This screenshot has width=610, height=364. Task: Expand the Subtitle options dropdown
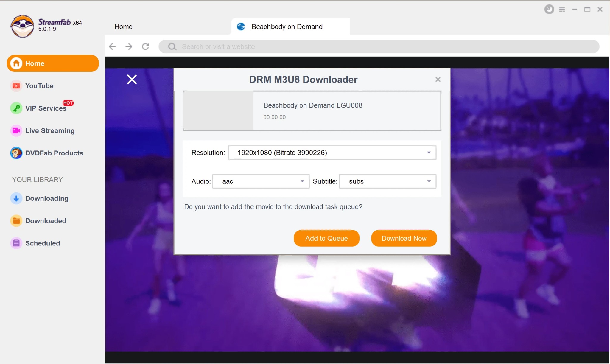pyautogui.click(x=429, y=181)
